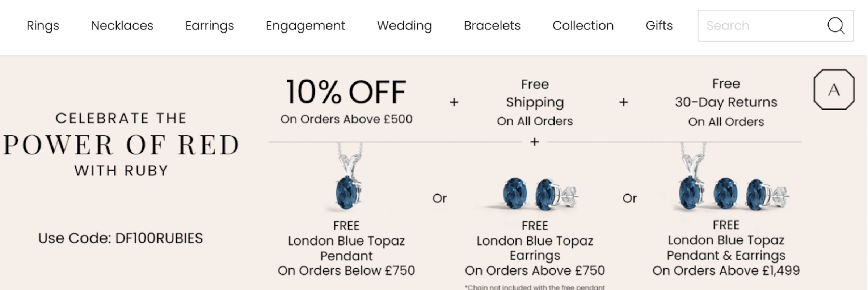Open the Necklaces menu
Viewport: 868px width, 290px height.
point(122,26)
